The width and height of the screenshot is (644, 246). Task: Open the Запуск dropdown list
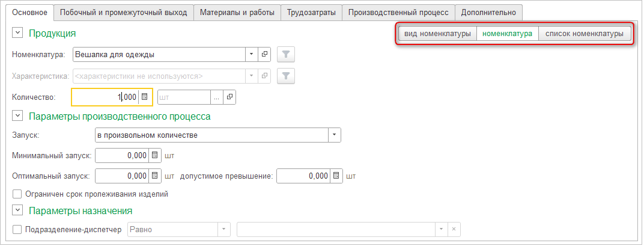click(334, 135)
